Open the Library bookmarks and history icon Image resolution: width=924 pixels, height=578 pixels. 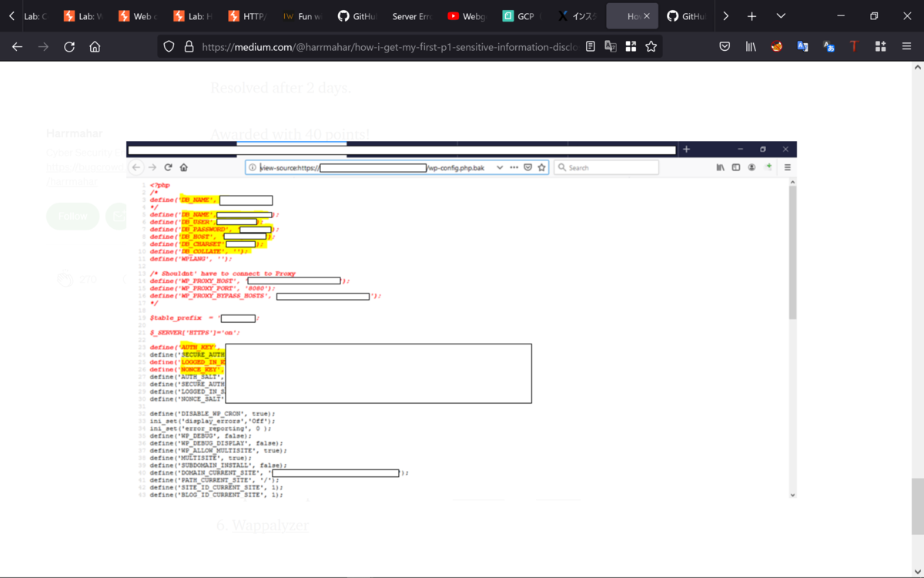[751, 47]
